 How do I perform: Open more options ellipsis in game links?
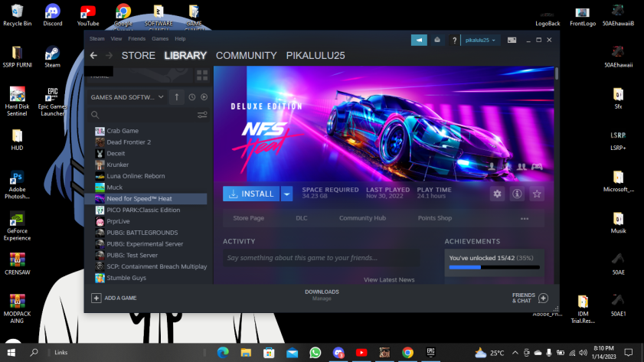525,218
